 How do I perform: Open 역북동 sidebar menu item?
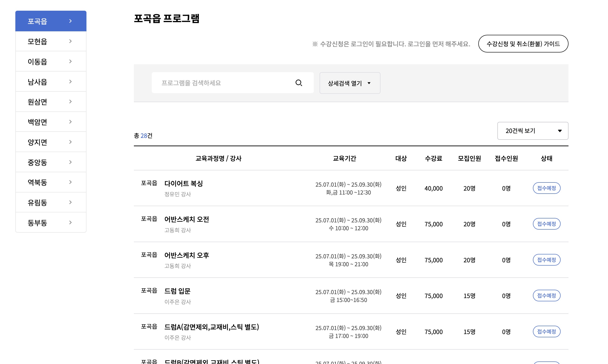(x=37, y=182)
